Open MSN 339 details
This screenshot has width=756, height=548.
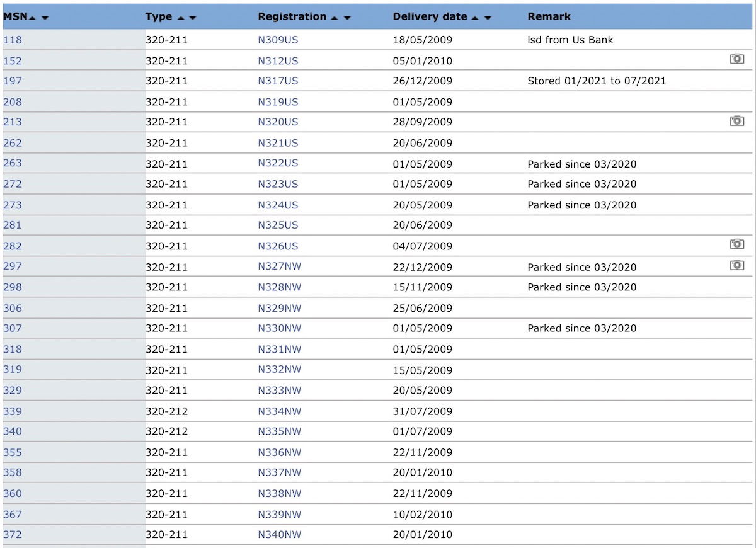pyautogui.click(x=12, y=411)
